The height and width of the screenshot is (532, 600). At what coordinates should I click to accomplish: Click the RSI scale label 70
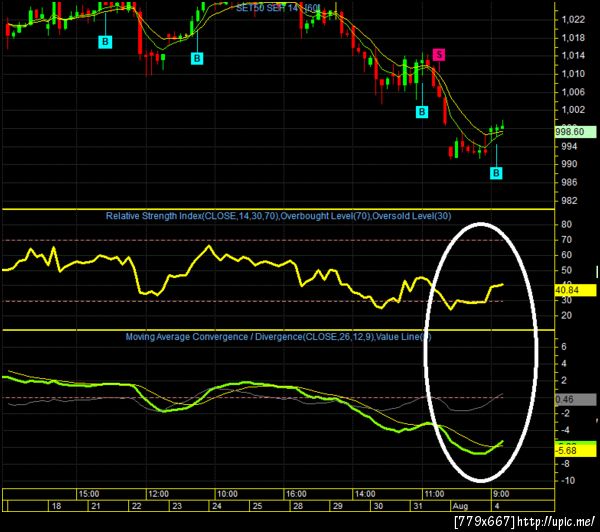click(x=567, y=240)
